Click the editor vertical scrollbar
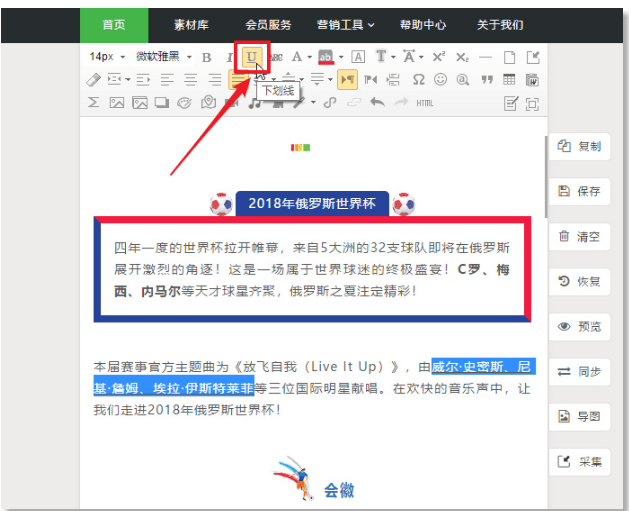629x511 pixels. pos(546,176)
